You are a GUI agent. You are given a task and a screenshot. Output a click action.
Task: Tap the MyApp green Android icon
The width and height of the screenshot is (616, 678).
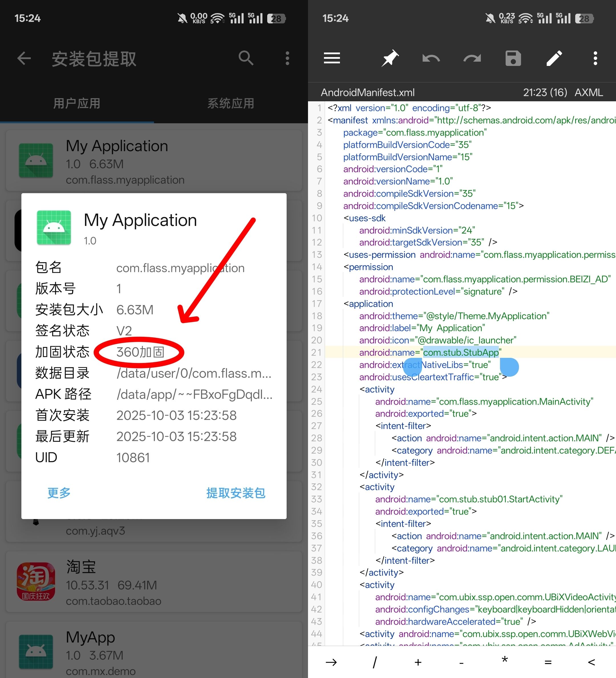tap(36, 652)
